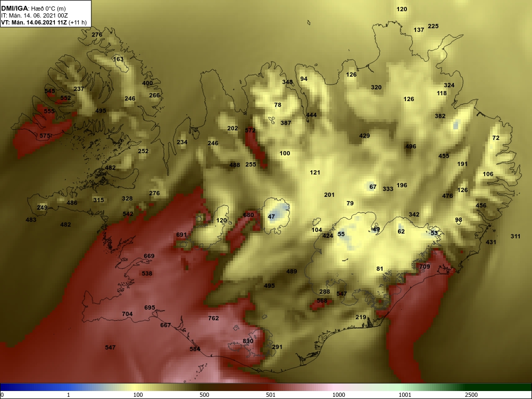532x399 pixels.
Task: Click the 81 value south of Vatnajökull
Action: click(x=380, y=269)
